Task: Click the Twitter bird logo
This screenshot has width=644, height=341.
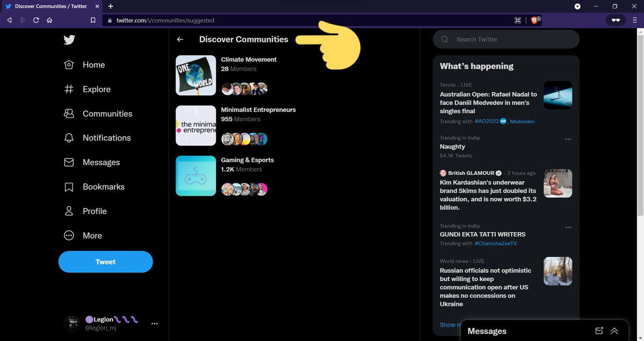Action: pyautogui.click(x=69, y=40)
